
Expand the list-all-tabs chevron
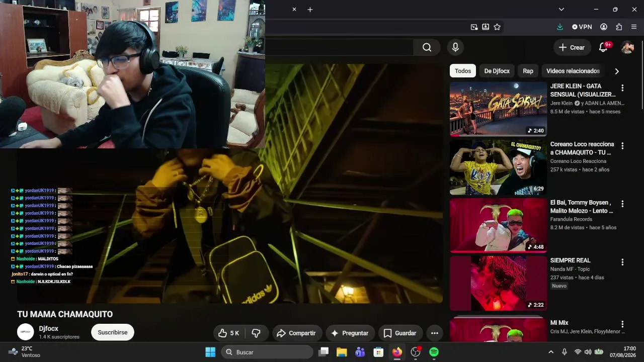tap(561, 10)
